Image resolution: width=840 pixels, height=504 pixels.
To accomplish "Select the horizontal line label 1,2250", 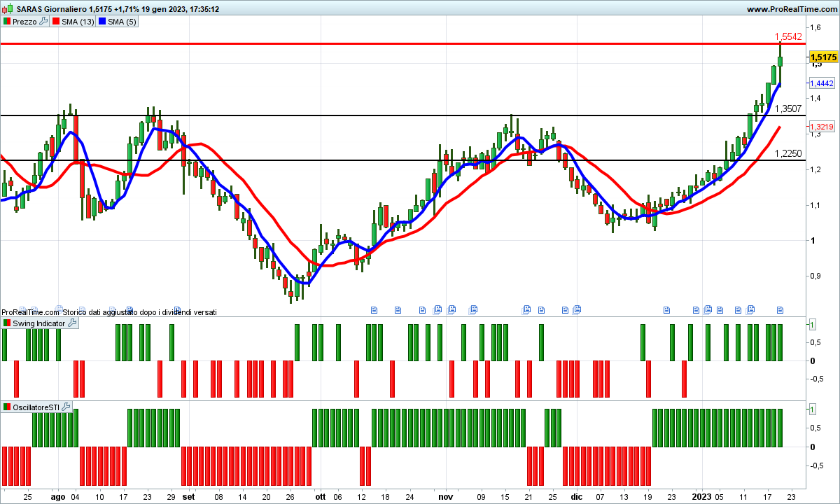I will [787, 153].
